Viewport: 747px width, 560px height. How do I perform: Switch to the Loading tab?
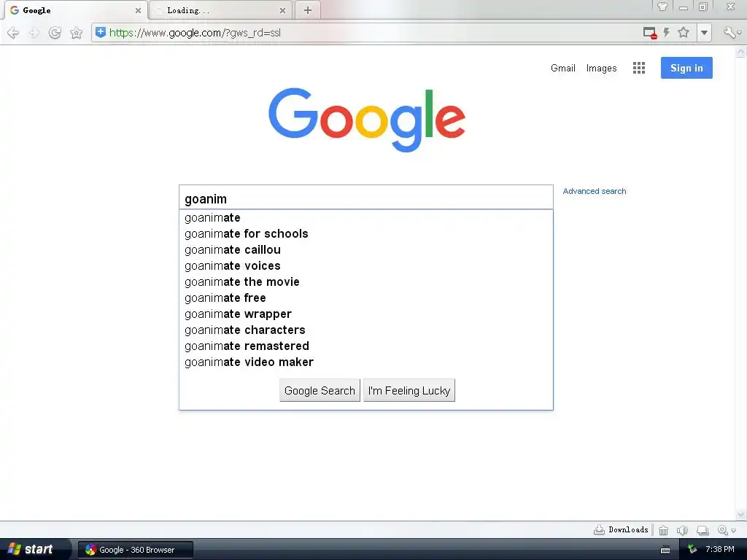pyautogui.click(x=219, y=10)
